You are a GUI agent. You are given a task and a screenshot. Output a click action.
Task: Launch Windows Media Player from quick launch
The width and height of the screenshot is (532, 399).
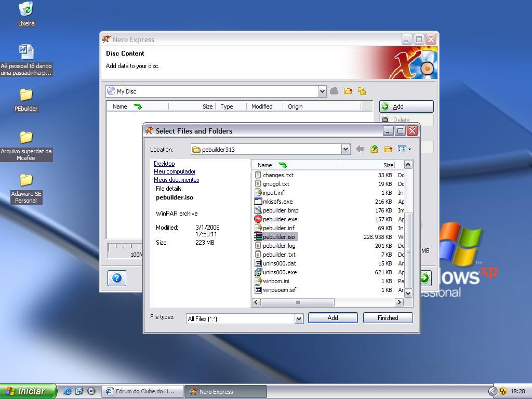point(91,391)
